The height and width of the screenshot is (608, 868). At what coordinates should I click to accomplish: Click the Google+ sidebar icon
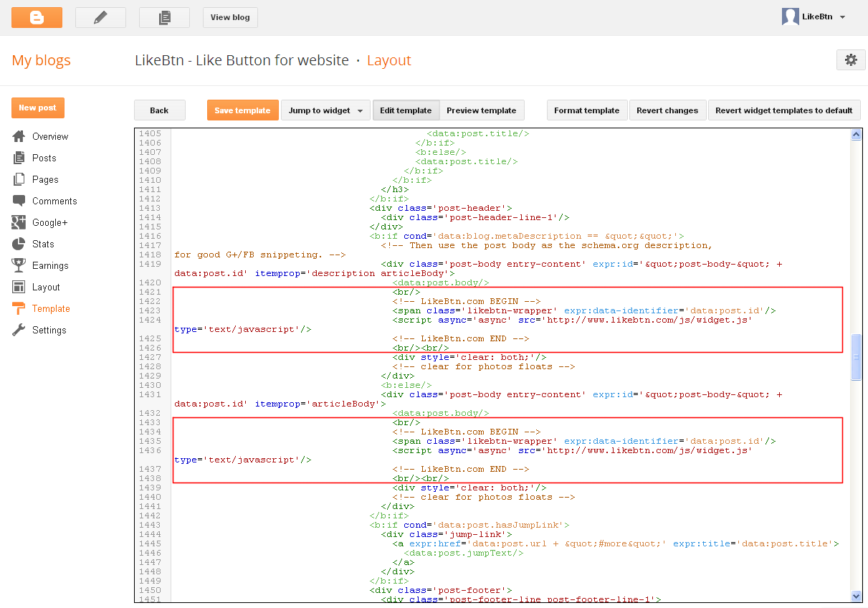point(19,222)
